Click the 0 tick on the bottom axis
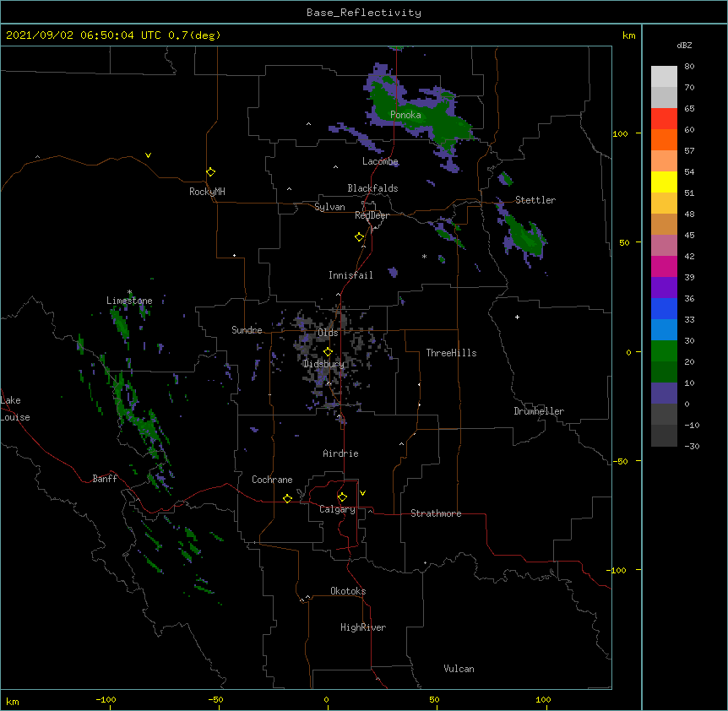The image size is (728, 711). pyautogui.click(x=326, y=699)
